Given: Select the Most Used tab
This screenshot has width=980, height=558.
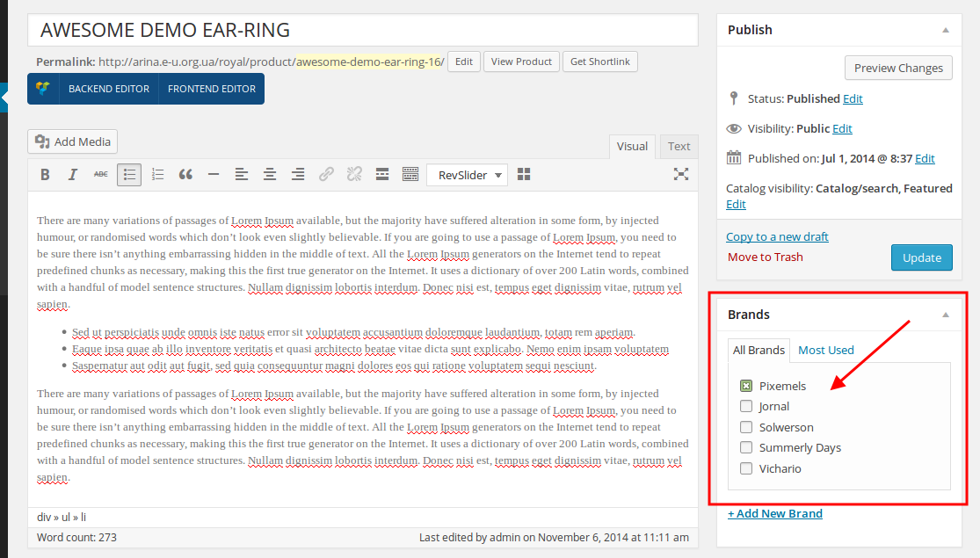Looking at the screenshot, I should [x=826, y=350].
